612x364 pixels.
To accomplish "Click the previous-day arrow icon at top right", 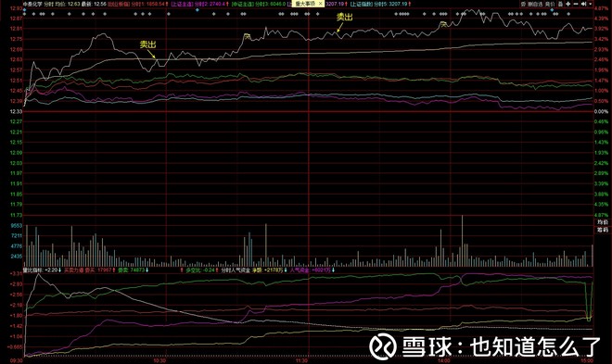I will coord(583,4).
